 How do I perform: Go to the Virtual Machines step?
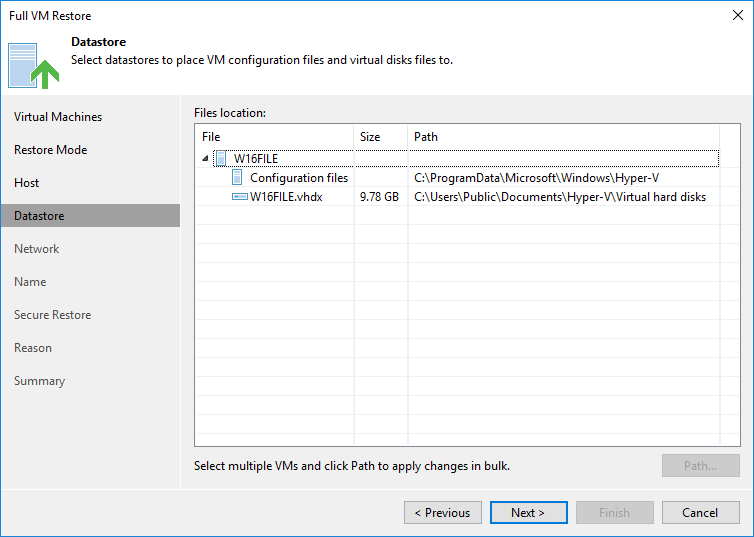pos(58,117)
